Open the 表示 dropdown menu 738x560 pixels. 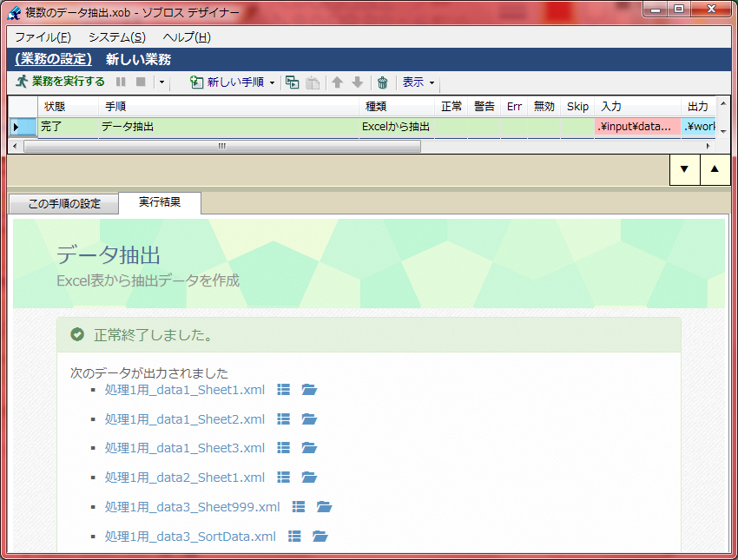click(x=418, y=82)
